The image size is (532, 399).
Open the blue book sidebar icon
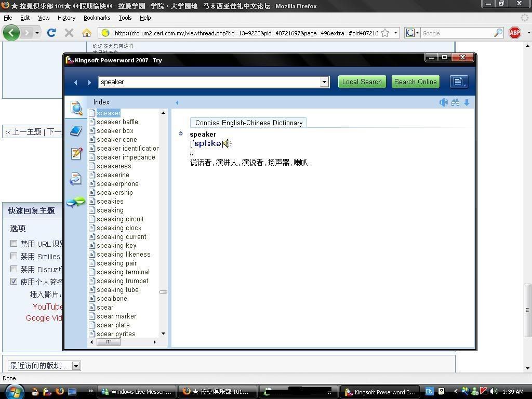point(76,131)
